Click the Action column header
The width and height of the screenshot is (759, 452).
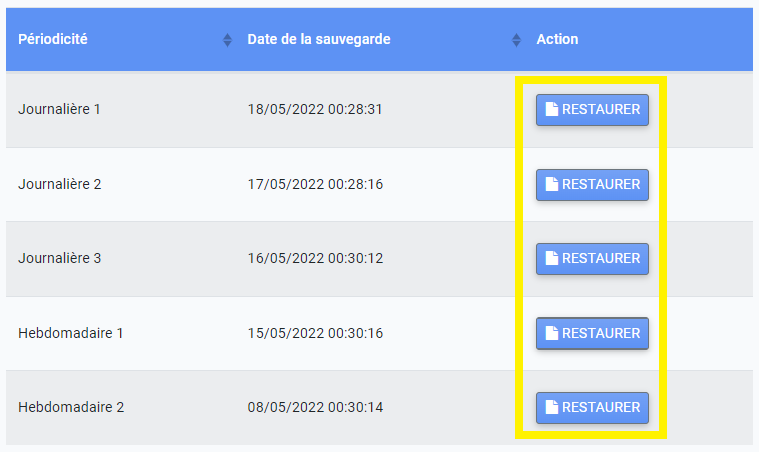tap(557, 39)
